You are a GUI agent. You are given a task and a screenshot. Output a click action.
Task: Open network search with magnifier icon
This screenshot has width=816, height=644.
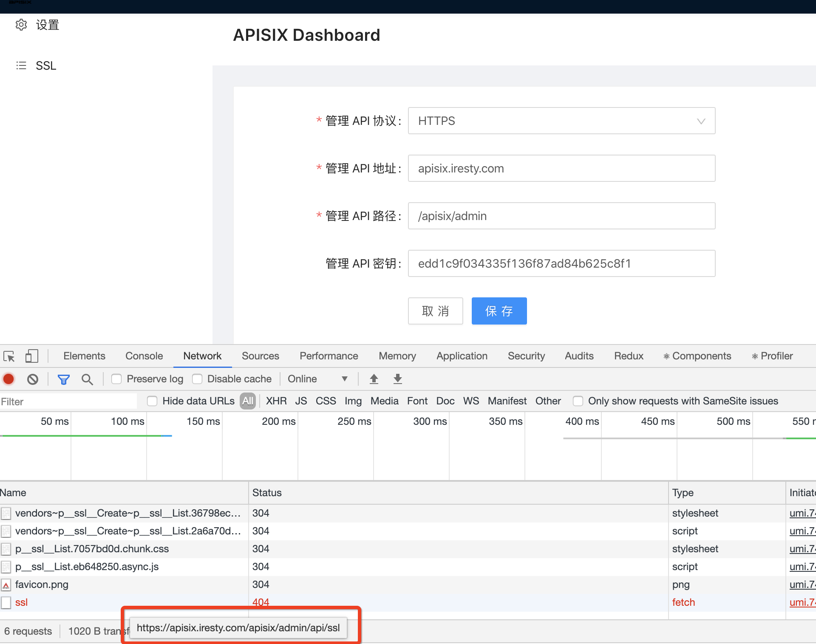(x=87, y=379)
